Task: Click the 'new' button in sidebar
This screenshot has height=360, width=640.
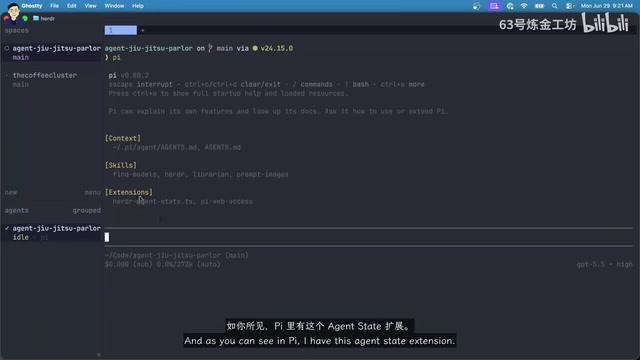Action: (11, 192)
